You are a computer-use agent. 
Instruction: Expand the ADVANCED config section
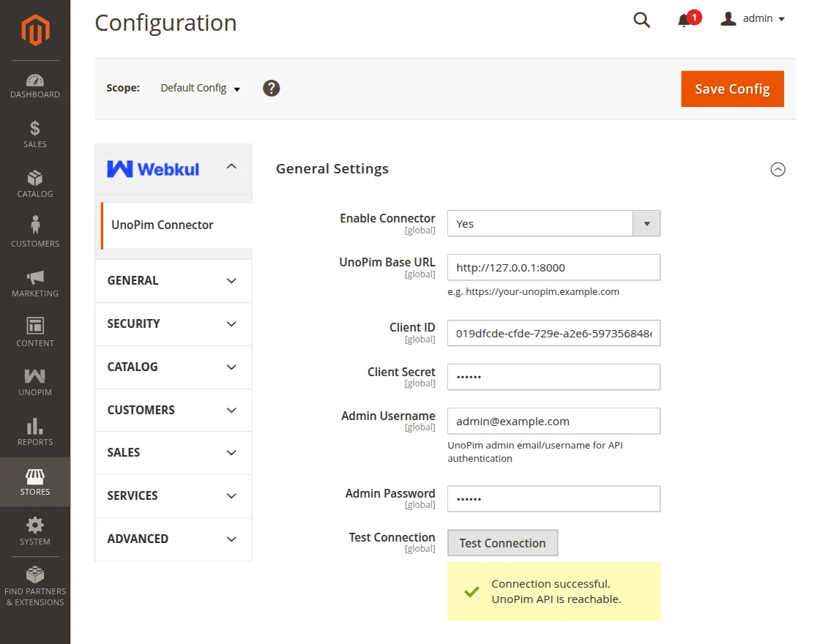click(x=173, y=539)
